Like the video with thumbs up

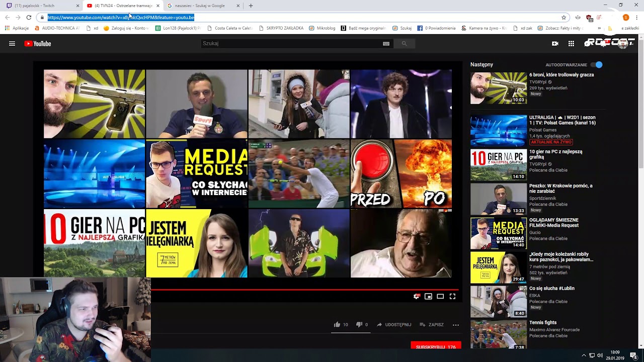pos(337,325)
